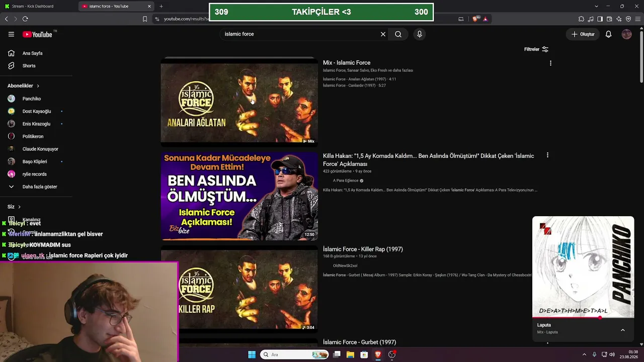644x362 pixels.
Task: Open Mix - Islamic Force title link
Action: coord(347,63)
